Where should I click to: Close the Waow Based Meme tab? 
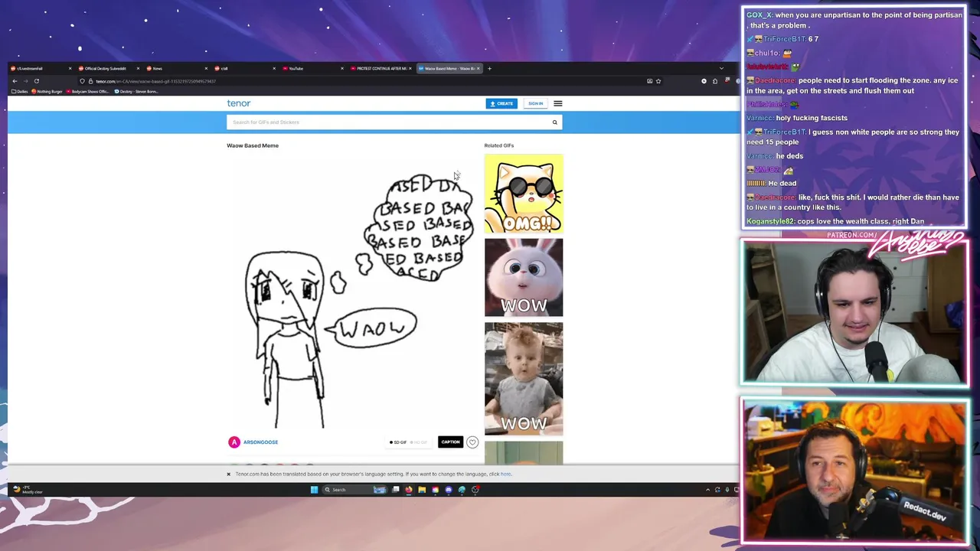coord(479,69)
